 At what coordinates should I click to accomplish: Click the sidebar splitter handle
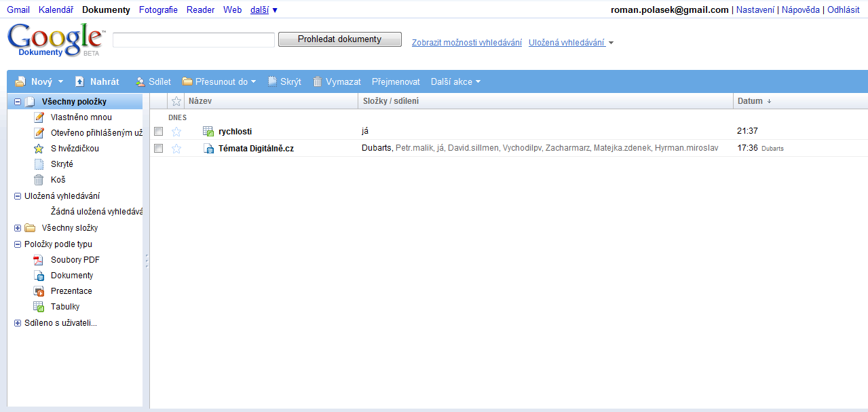[x=146, y=261]
